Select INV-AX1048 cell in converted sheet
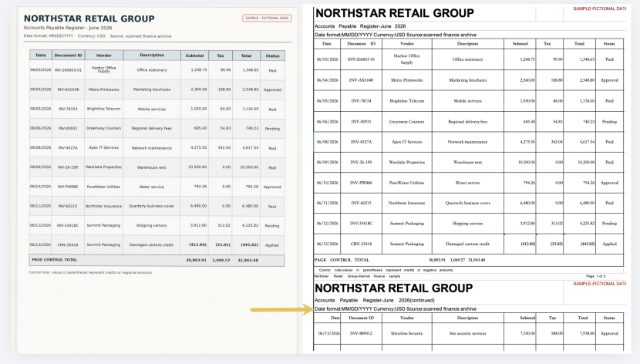640x364 pixels. click(361, 80)
